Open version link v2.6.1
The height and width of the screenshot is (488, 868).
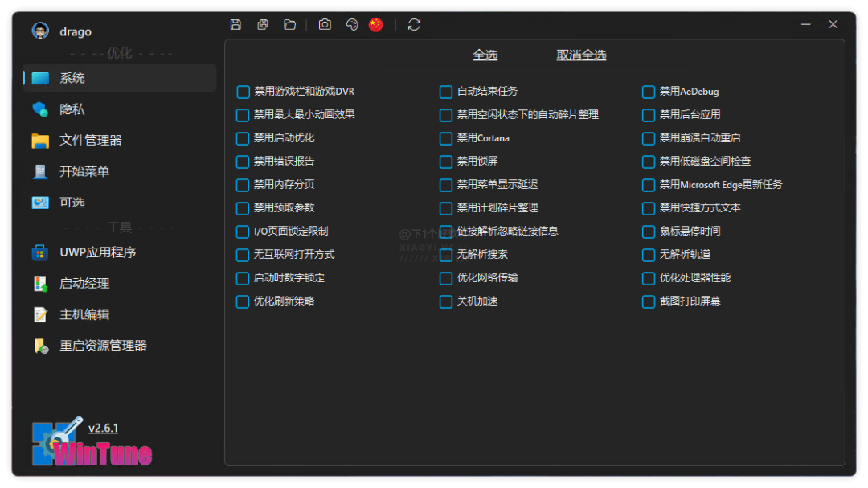tap(103, 429)
